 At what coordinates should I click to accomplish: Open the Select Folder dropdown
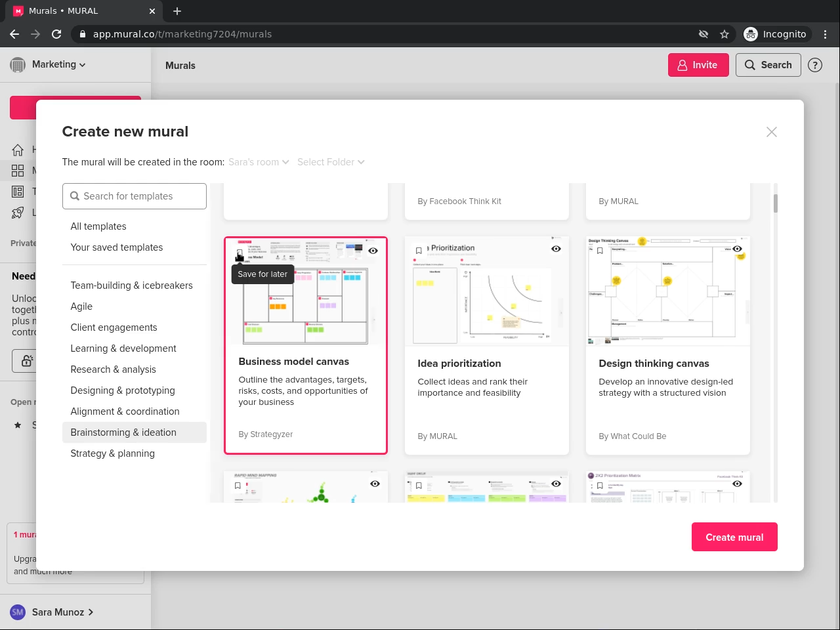(331, 162)
